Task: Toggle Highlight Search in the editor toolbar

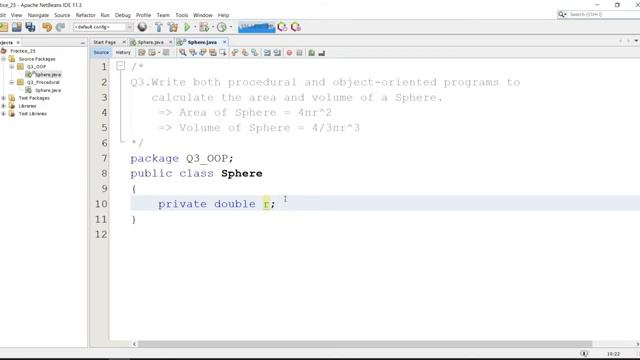Action: click(213, 53)
